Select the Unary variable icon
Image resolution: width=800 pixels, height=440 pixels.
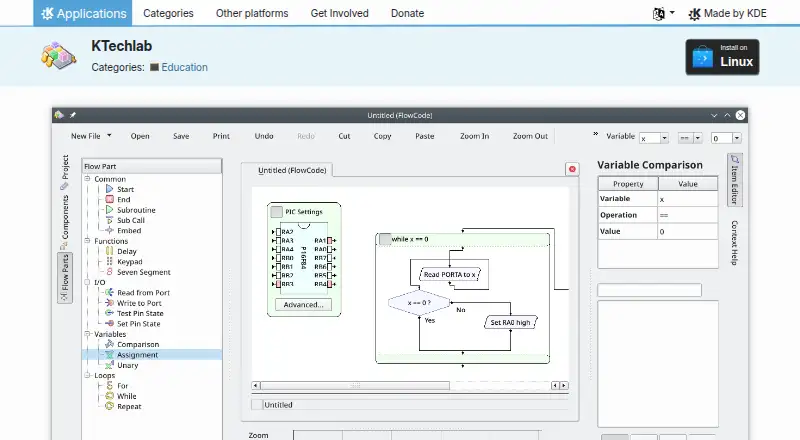(x=109, y=365)
